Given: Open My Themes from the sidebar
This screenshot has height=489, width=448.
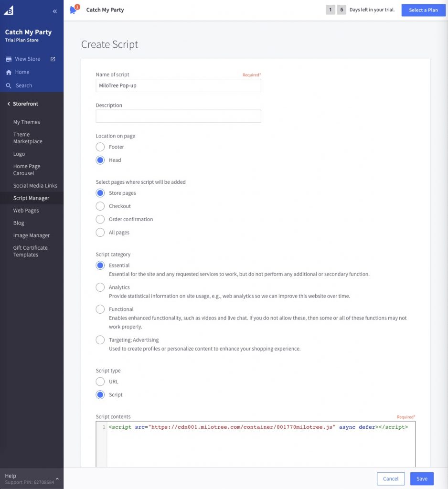Looking at the screenshot, I should tap(26, 122).
